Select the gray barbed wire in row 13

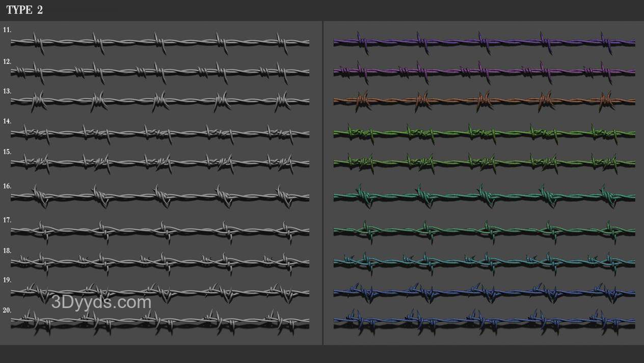(160, 101)
